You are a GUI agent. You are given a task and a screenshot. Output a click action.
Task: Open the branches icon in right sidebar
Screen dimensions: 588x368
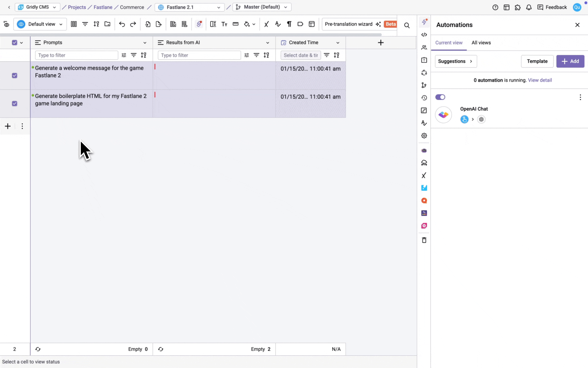(424, 85)
